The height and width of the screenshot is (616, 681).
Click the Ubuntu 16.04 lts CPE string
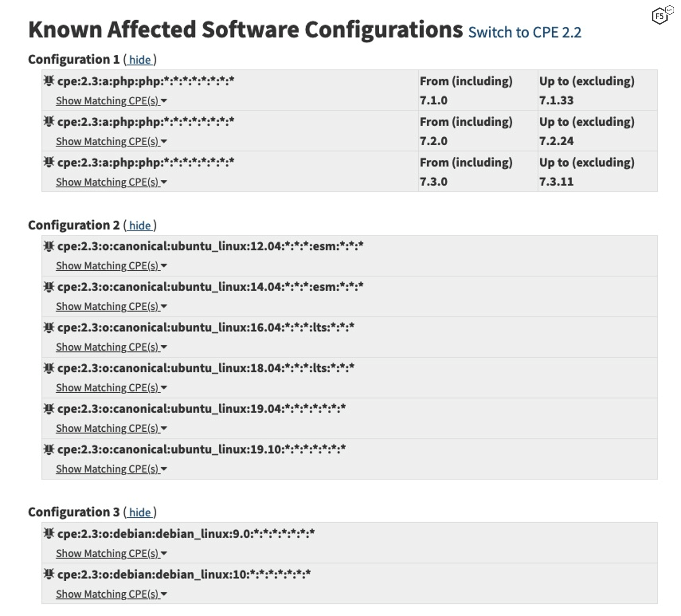tap(206, 328)
